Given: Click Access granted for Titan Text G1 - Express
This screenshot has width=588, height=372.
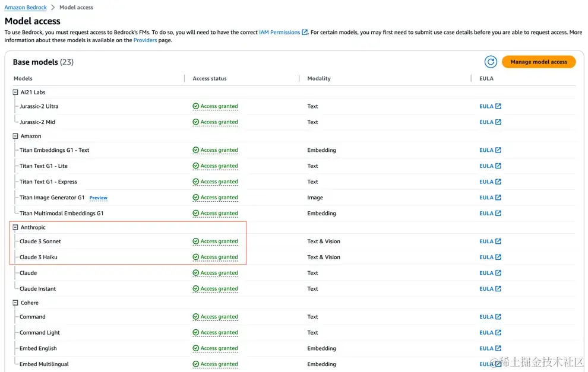Looking at the screenshot, I should click(215, 182).
